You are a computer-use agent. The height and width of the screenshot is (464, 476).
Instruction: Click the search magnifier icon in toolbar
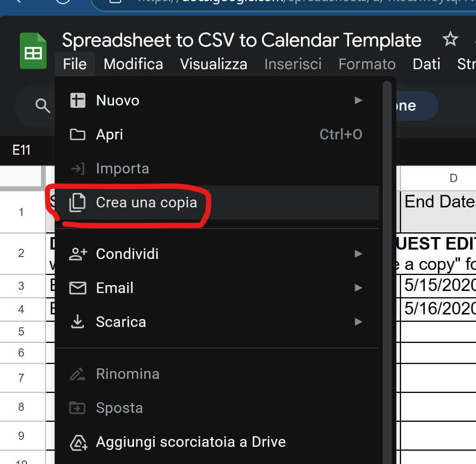(x=43, y=105)
